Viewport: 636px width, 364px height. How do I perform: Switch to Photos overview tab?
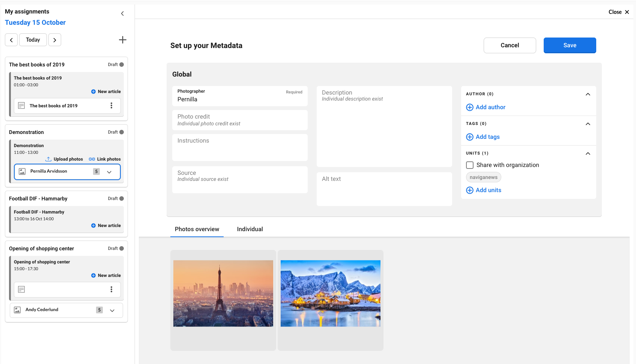(197, 229)
